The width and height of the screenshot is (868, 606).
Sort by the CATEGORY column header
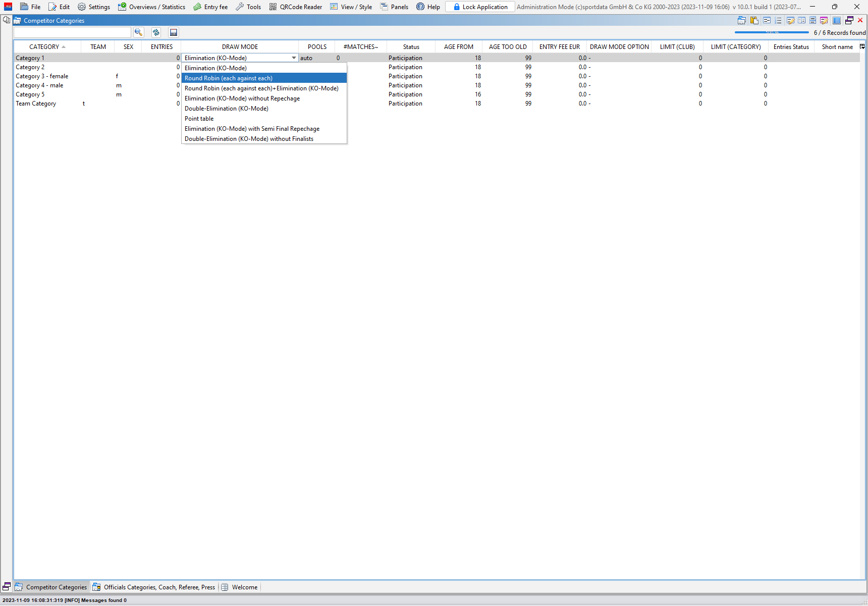[x=44, y=46]
